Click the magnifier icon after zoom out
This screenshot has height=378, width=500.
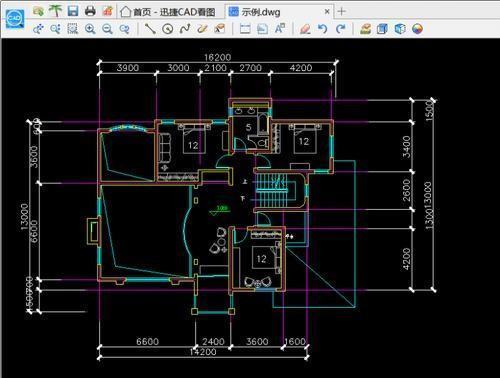124,29
